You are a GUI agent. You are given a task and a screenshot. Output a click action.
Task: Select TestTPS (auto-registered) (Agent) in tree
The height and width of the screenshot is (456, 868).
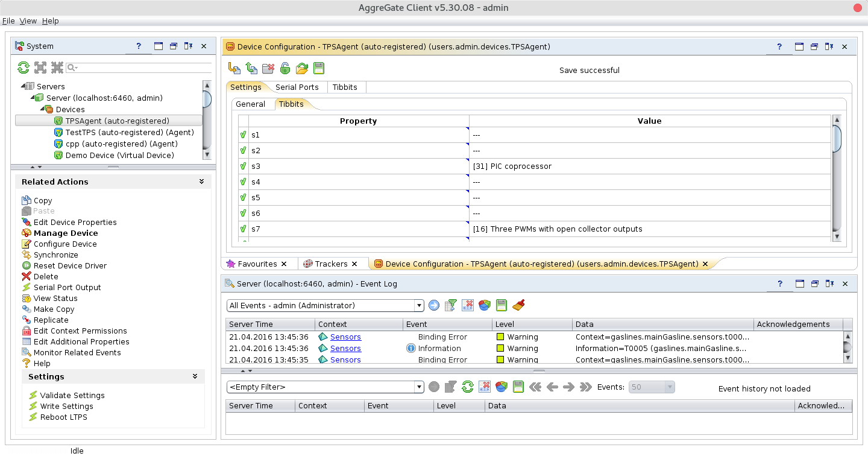[x=130, y=132]
